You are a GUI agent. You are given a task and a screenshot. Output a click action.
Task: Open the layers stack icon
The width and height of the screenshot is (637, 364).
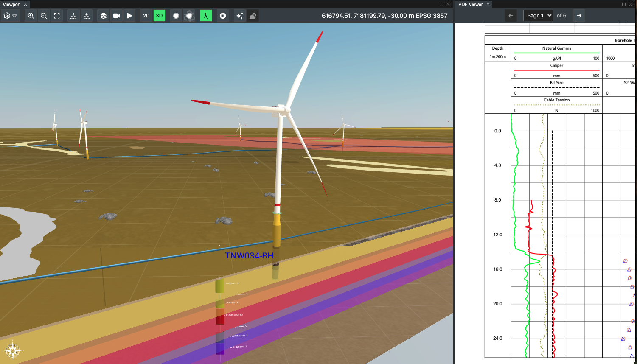pyautogui.click(x=104, y=16)
